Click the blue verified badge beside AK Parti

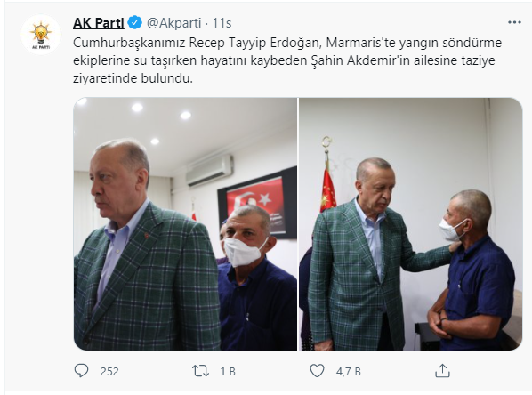tap(134, 23)
